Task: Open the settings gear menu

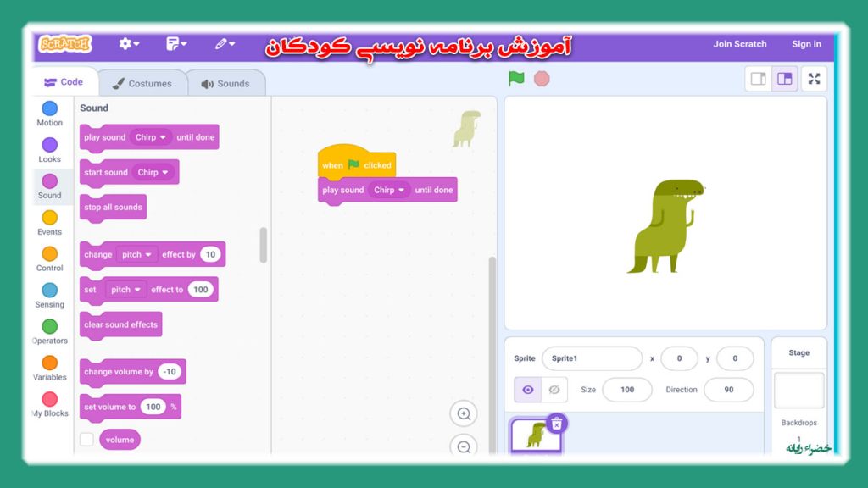Action: tap(129, 44)
